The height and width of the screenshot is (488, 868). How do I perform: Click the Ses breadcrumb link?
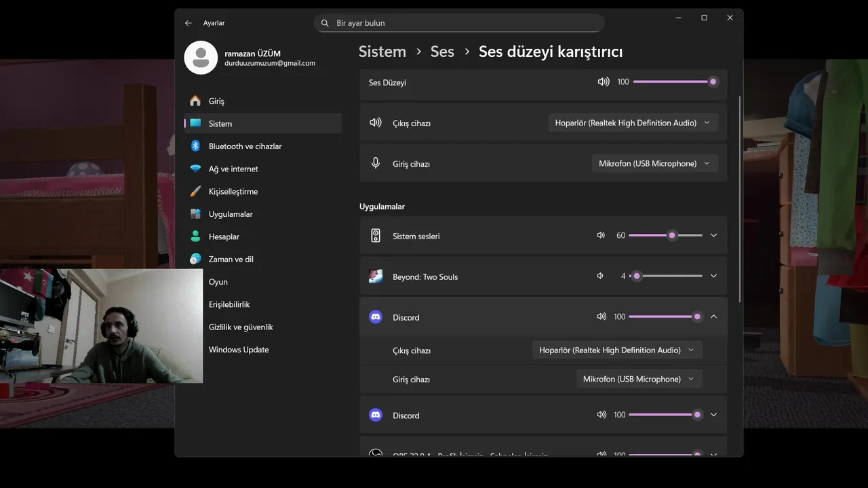[442, 52]
